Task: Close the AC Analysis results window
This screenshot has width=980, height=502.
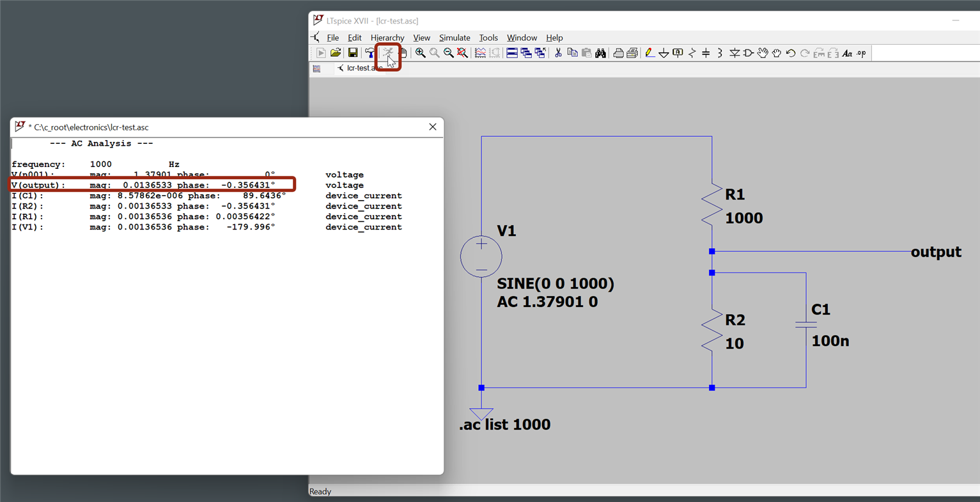Action: click(x=433, y=127)
